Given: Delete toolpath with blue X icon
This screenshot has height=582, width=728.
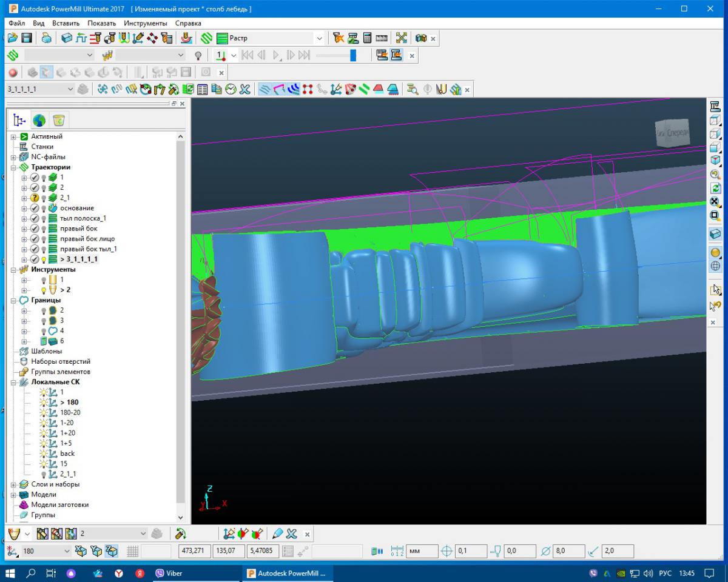Looking at the screenshot, I should (x=244, y=90).
